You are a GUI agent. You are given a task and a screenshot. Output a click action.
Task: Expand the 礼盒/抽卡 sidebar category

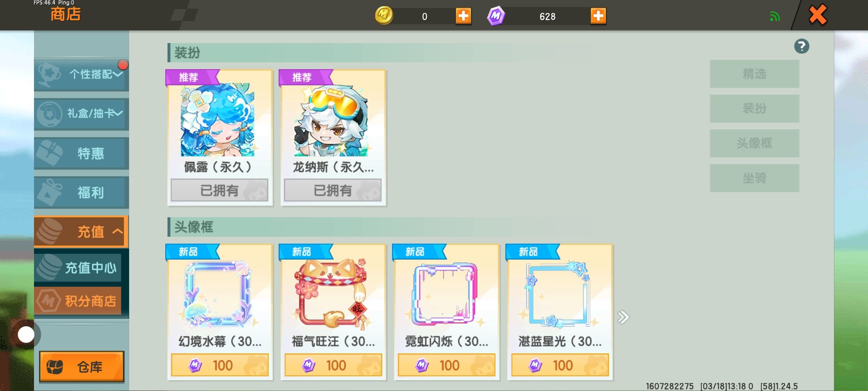tap(81, 114)
